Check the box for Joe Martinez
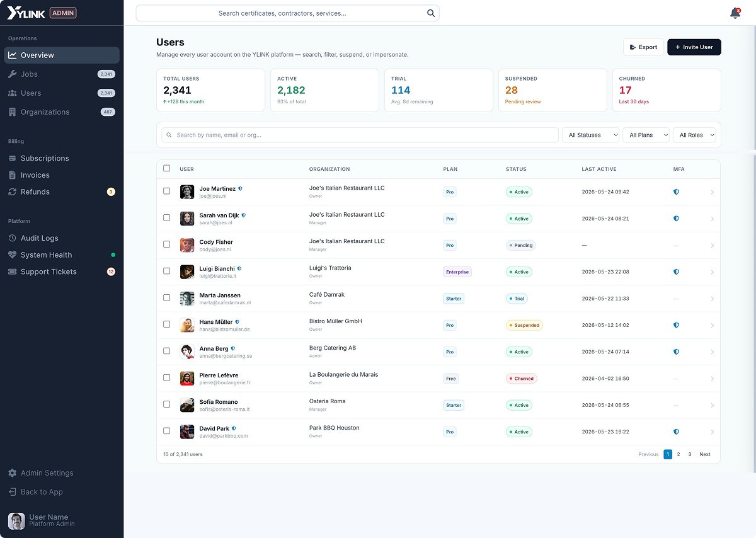Viewport: 756px width, 538px height. click(166, 191)
